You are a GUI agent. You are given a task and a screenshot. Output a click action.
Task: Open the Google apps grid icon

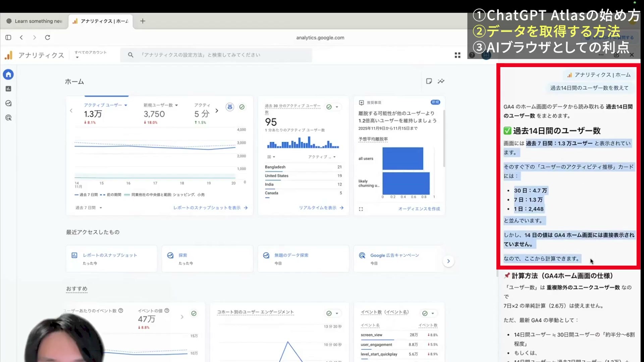pos(458,55)
